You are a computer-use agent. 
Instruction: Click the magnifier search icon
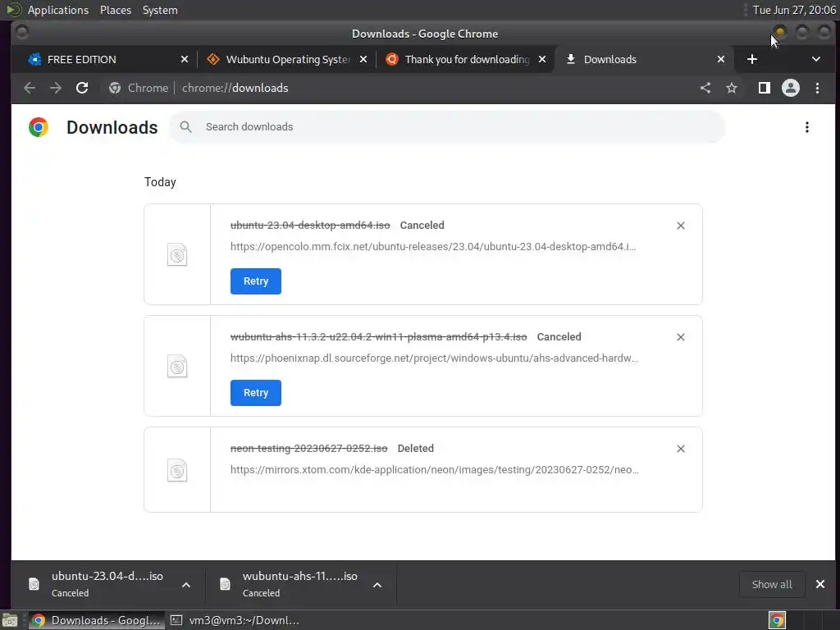(x=186, y=127)
